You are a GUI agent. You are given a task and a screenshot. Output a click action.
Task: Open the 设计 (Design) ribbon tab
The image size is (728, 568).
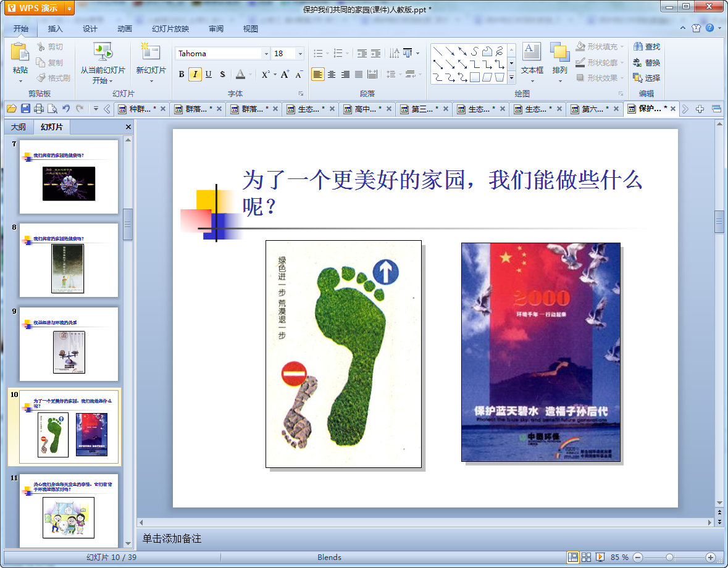pyautogui.click(x=90, y=29)
